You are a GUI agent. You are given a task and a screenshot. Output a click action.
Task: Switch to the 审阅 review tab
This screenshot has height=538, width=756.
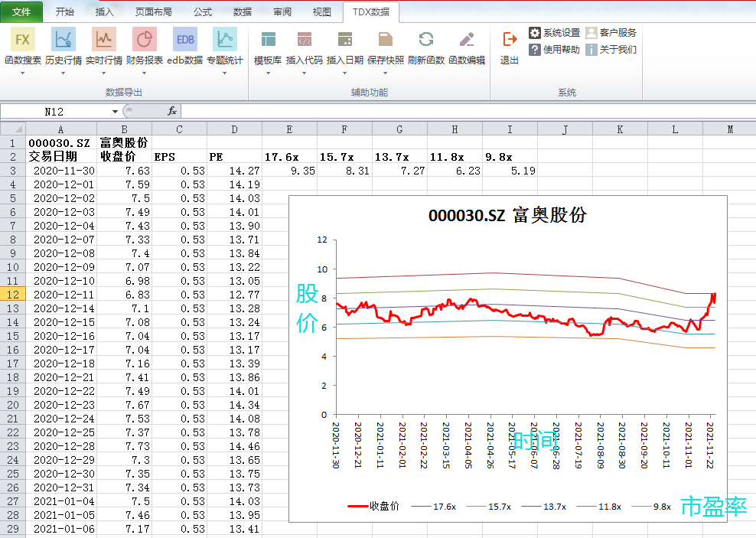tap(282, 12)
